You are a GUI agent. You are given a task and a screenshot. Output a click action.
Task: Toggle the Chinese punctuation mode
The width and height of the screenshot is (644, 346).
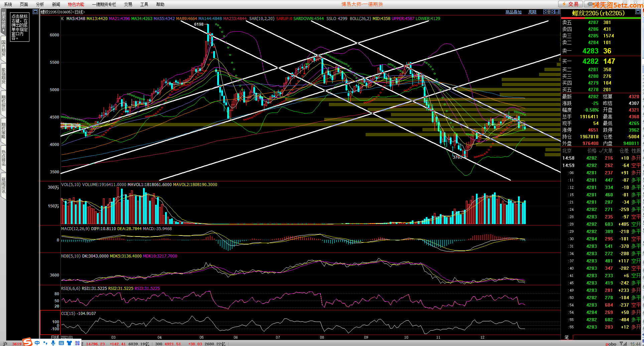[x=45, y=343]
